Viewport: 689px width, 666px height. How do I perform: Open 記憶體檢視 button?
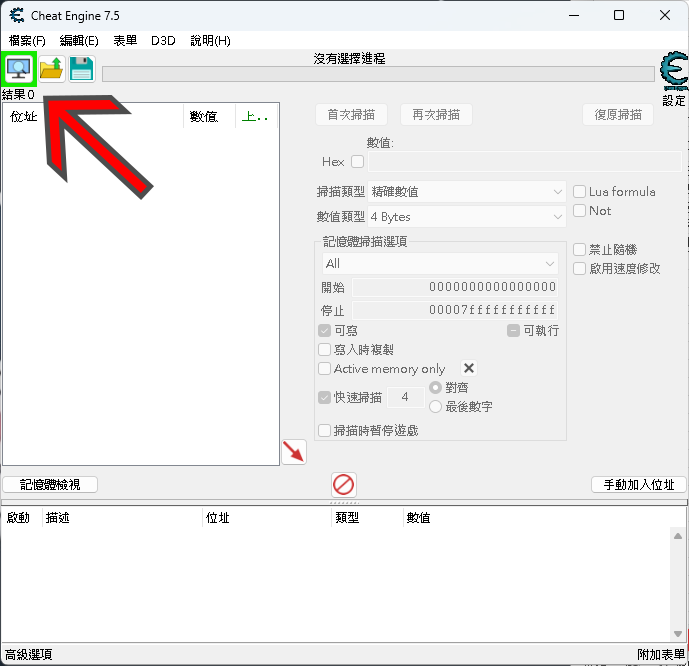click(50, 485)
